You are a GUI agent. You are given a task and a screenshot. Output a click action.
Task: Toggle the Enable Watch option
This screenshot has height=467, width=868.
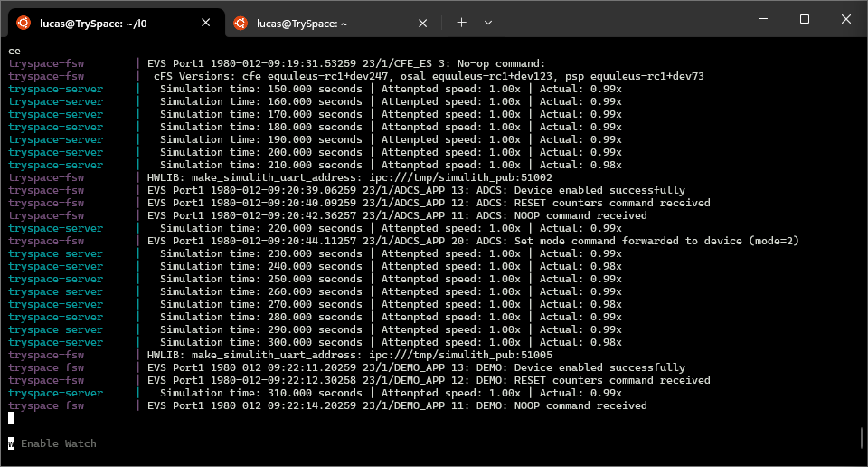pyautogui.click(x=52, y=443)
